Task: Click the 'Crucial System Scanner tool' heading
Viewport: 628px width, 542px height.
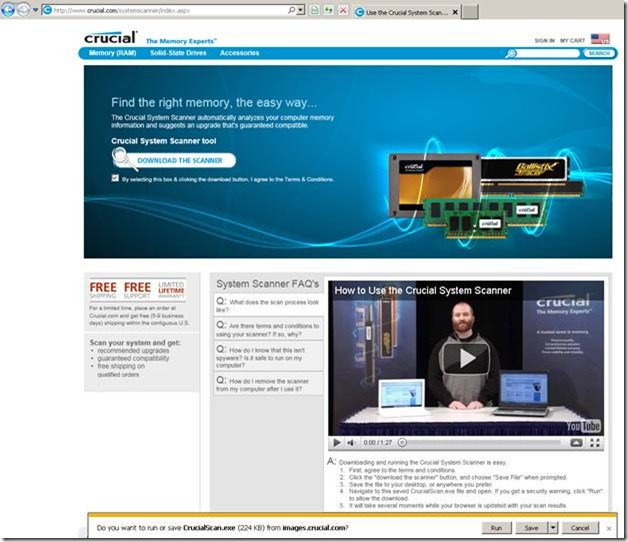Action: 164,141
